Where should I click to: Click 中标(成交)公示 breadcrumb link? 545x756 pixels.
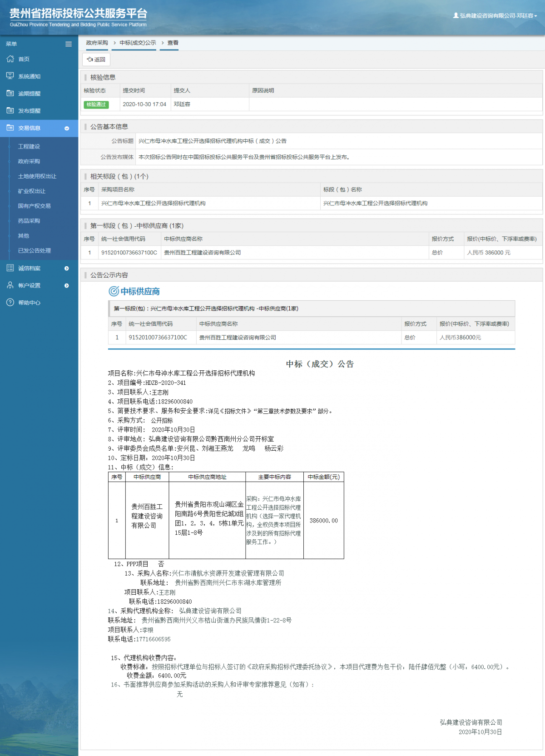138,43
